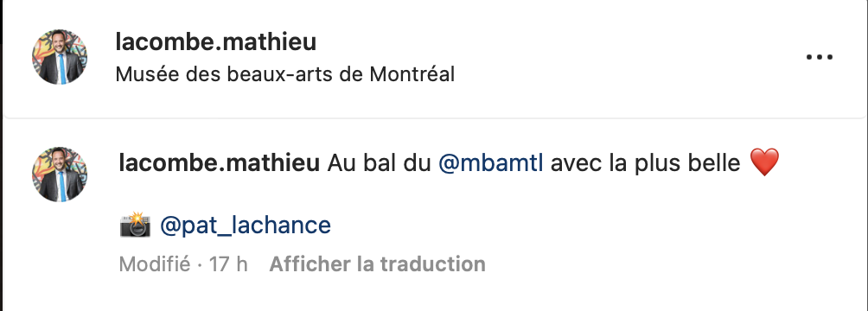This screenshot has width=868, height=311.
Task: Click the caption text "Au bal du"
Action: (380, 163)
